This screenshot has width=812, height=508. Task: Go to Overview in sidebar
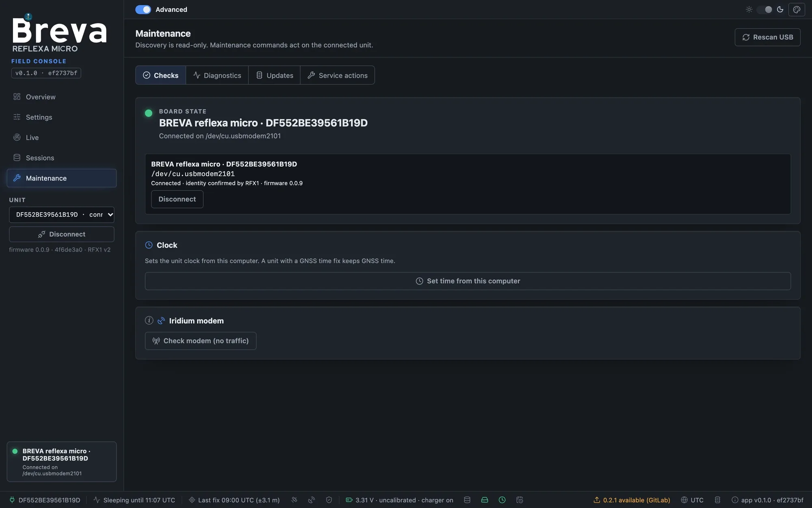coord(62,97)
